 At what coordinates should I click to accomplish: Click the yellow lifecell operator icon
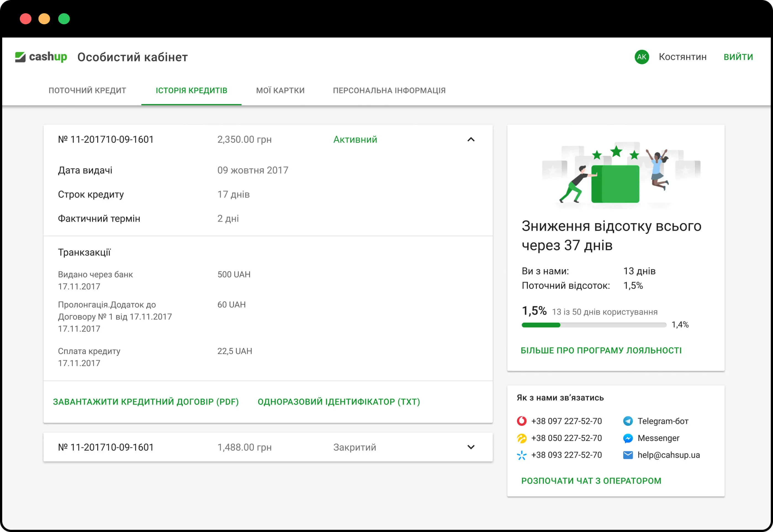click(x=521, y=438)
